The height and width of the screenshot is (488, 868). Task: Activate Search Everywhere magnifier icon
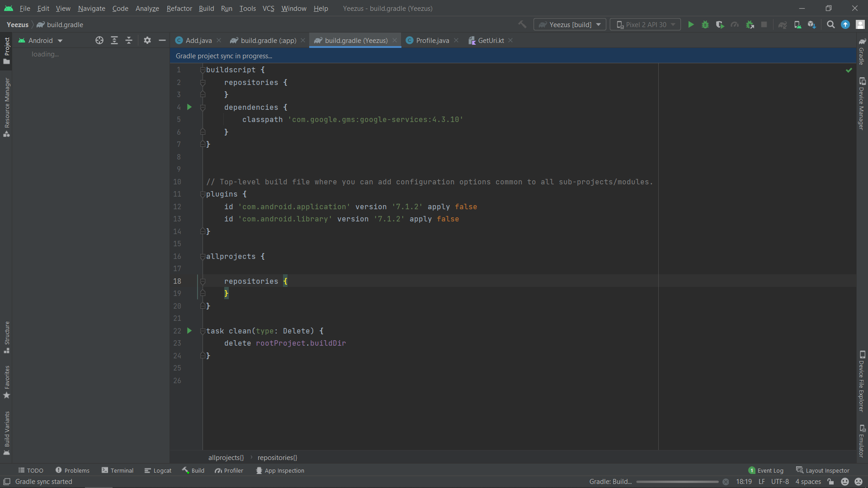(x=830, y=24)
